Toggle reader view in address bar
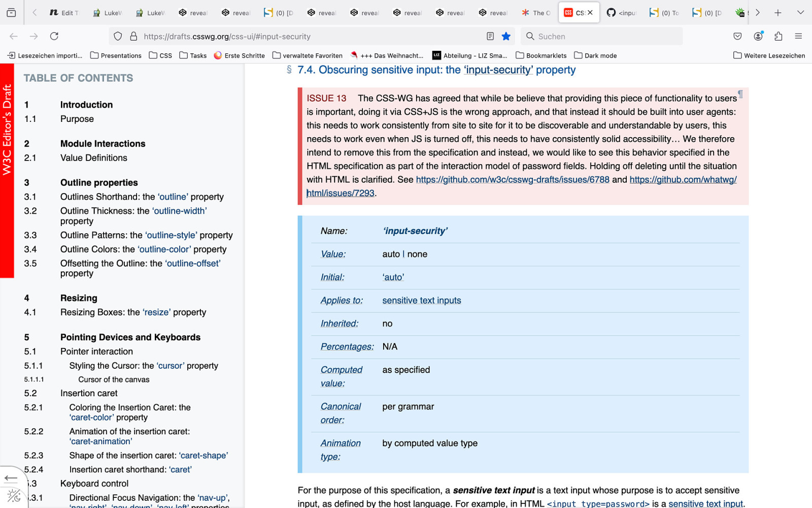This screenshot has height=508, width=812. tap(490, 36)
